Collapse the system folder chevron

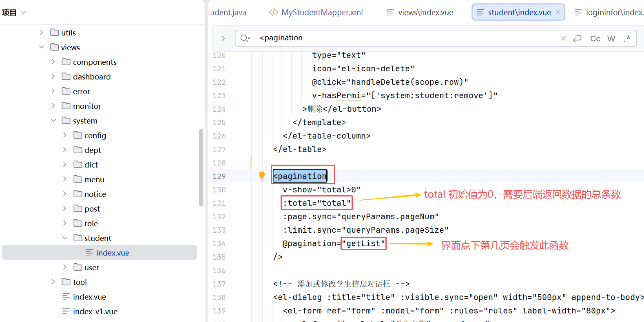pos(53,120)
